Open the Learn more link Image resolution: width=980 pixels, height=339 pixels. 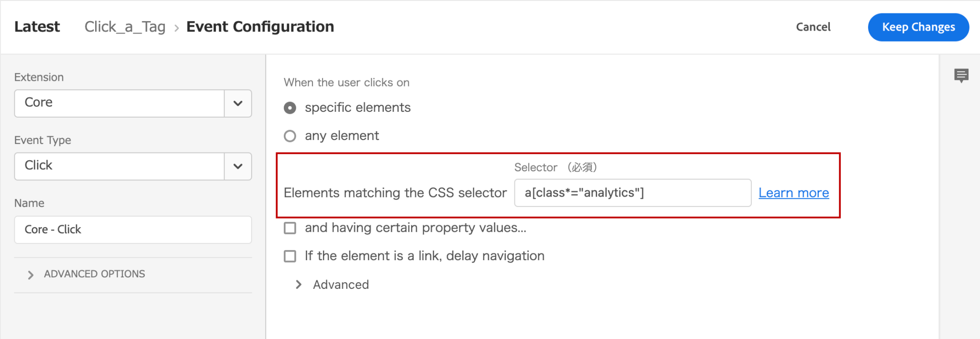click(x=793, y=193)
